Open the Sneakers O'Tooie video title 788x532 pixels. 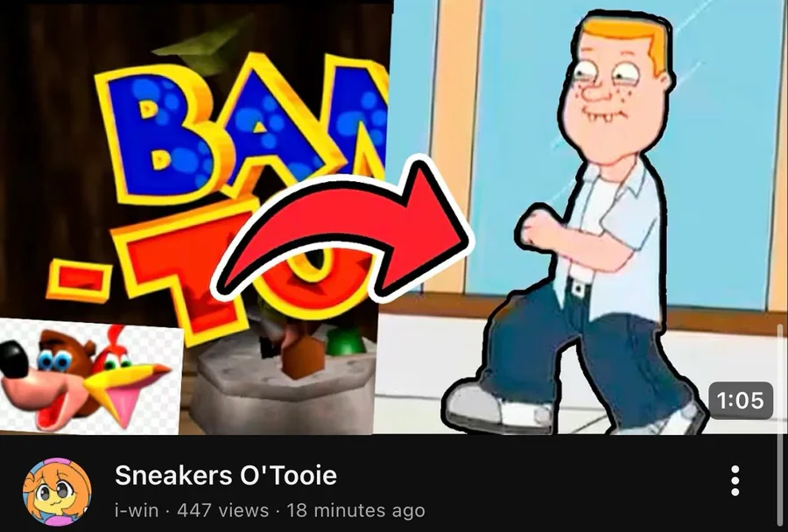226,475
